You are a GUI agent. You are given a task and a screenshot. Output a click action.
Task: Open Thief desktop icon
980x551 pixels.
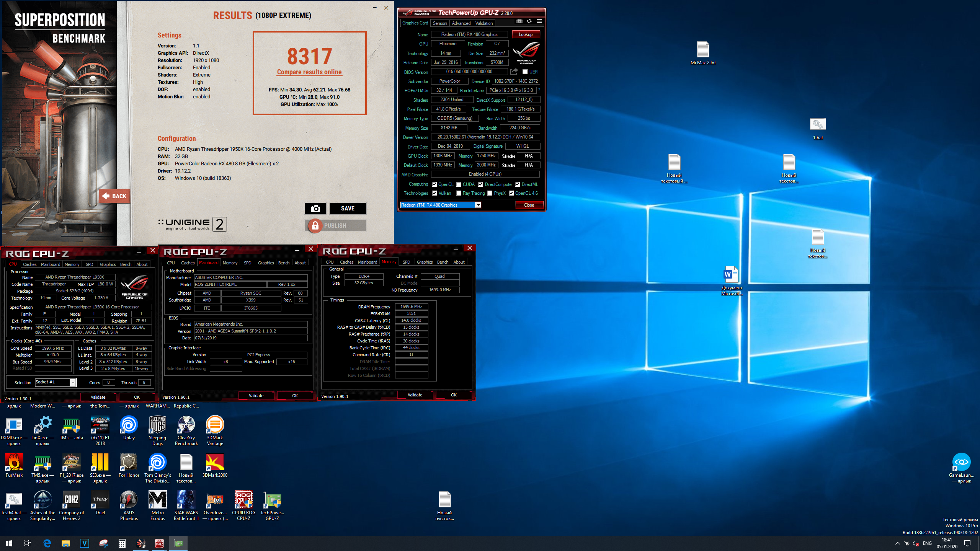tap(100, 503)
